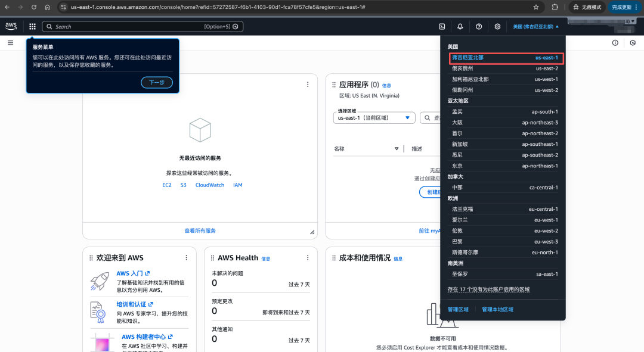Open browser extensions puzzle icon
This screenshot has width=644, height=352.
tap(555, 7)
